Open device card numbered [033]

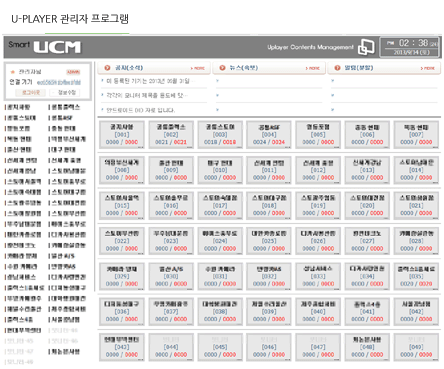coord(318,276)
